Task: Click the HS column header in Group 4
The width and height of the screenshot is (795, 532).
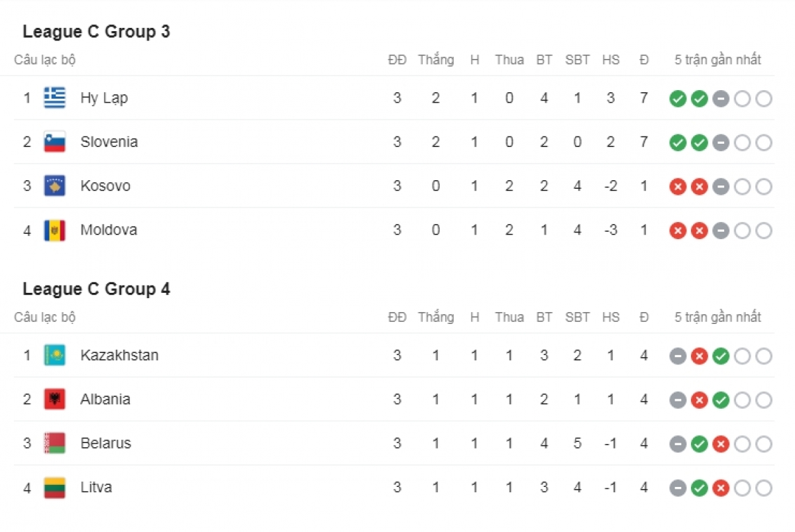Action: pyautogui.click(x=611, y=317)
